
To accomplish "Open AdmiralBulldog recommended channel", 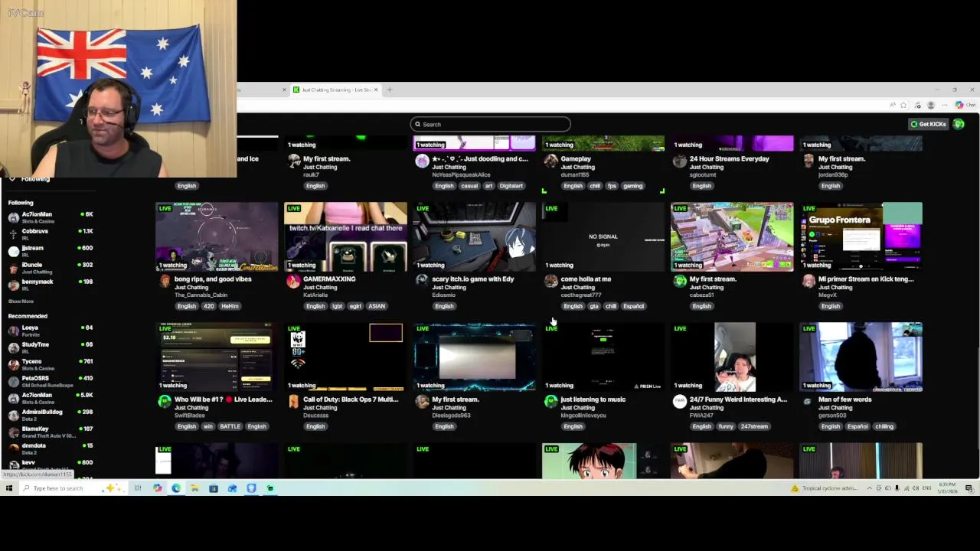I will click(x=50, y=415).
